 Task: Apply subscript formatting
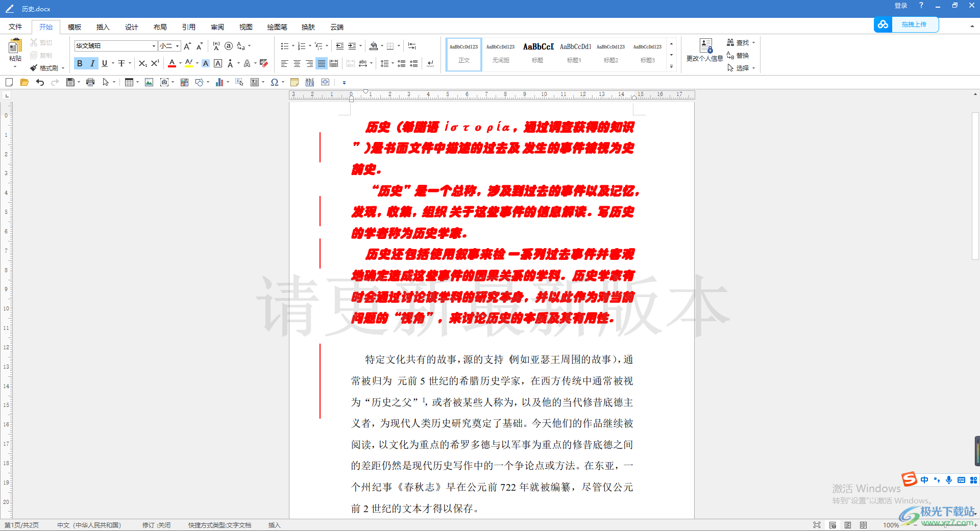coord(142,63)
